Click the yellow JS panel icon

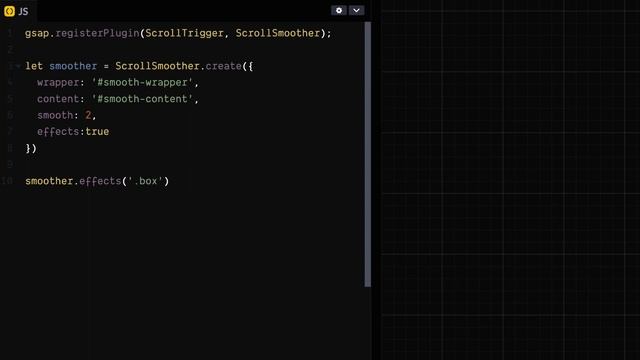pyautogui.click(x=9, y=11)
